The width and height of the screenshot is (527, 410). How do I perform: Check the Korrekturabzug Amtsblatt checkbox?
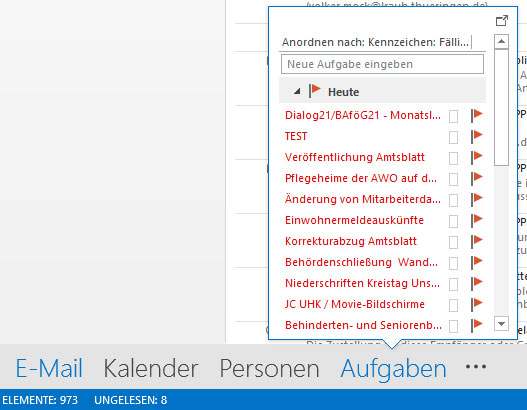point(453,243)
